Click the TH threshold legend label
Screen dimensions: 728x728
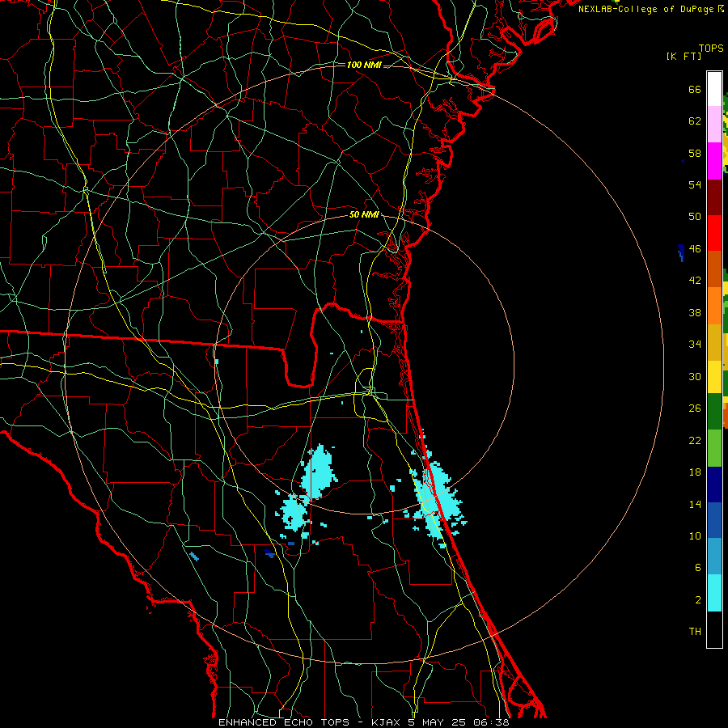[x=695, y=632]
